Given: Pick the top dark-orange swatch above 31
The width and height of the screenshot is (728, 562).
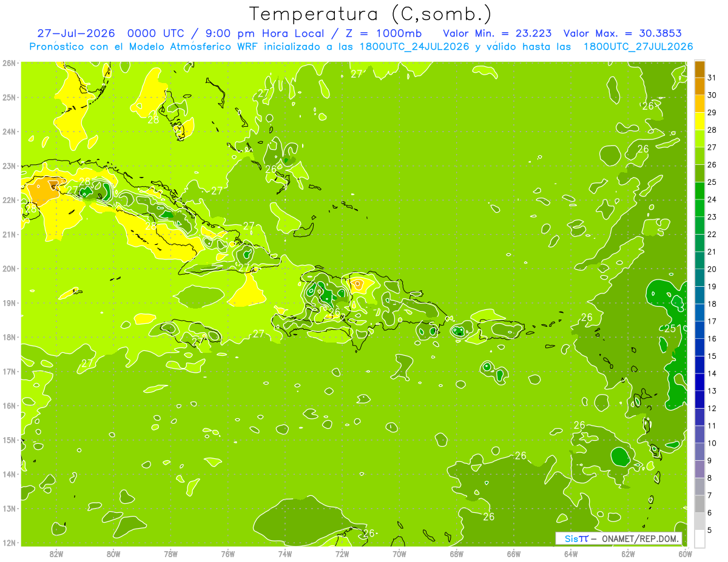Looking at the screenshot, I should pyautogui.click(x=699, y=69).
